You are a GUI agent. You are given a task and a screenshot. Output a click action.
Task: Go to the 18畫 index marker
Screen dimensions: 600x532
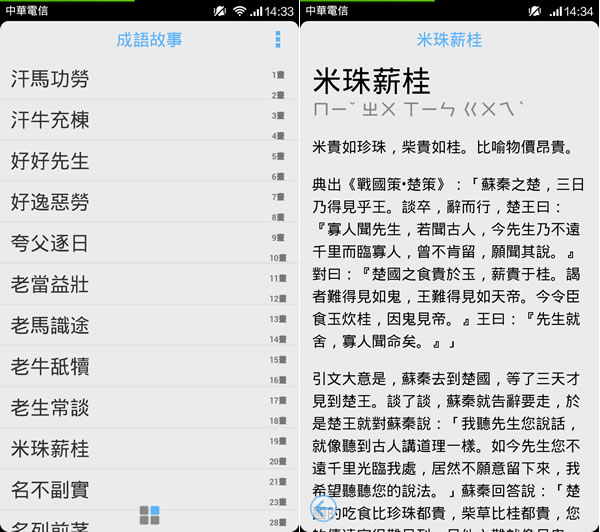[x=278, y=421]
